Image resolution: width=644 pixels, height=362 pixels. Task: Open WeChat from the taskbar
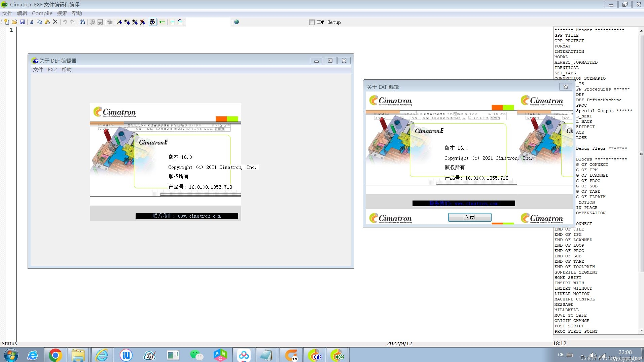pyautogui.click(x=196, y=355)
